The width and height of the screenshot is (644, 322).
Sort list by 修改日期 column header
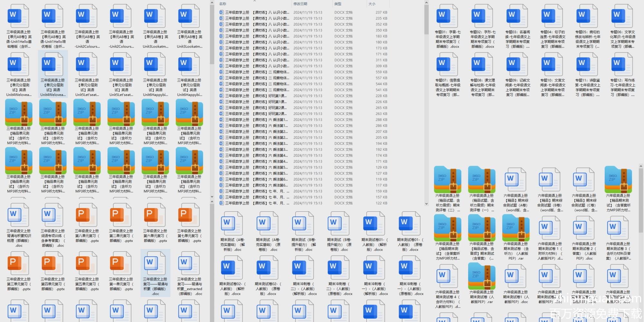[300, 4]
